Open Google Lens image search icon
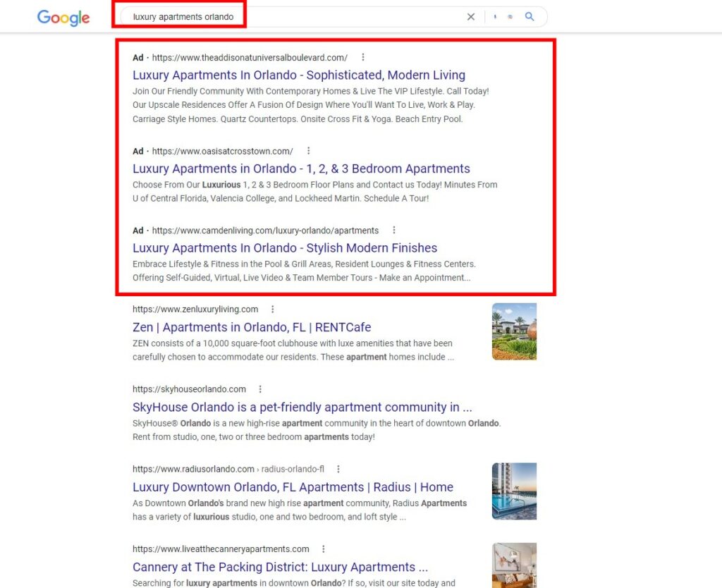The image size is (722, 588). [510, 16]
